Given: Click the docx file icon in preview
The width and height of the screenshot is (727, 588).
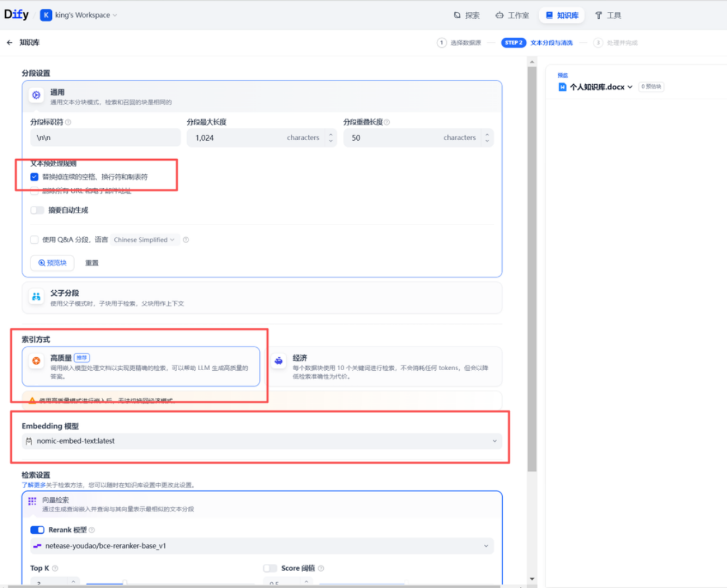Looking at the screenshot, I should tap(562, 87).
